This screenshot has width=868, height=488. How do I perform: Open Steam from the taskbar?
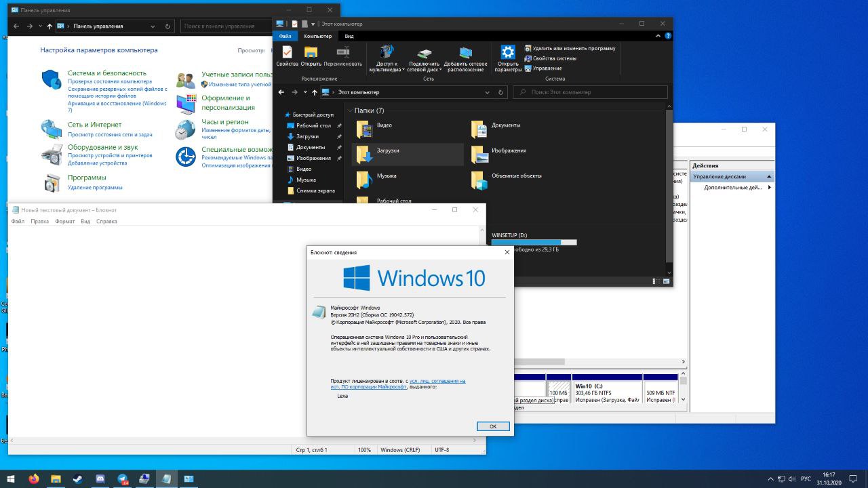(x=78, y=479)
